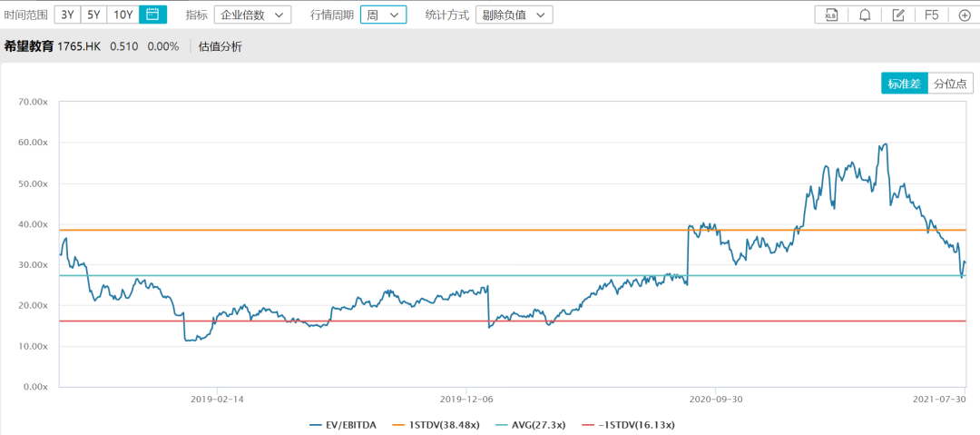
Task: Open the 剔除负值 statistics method dropdown
Action: [514, 15]
